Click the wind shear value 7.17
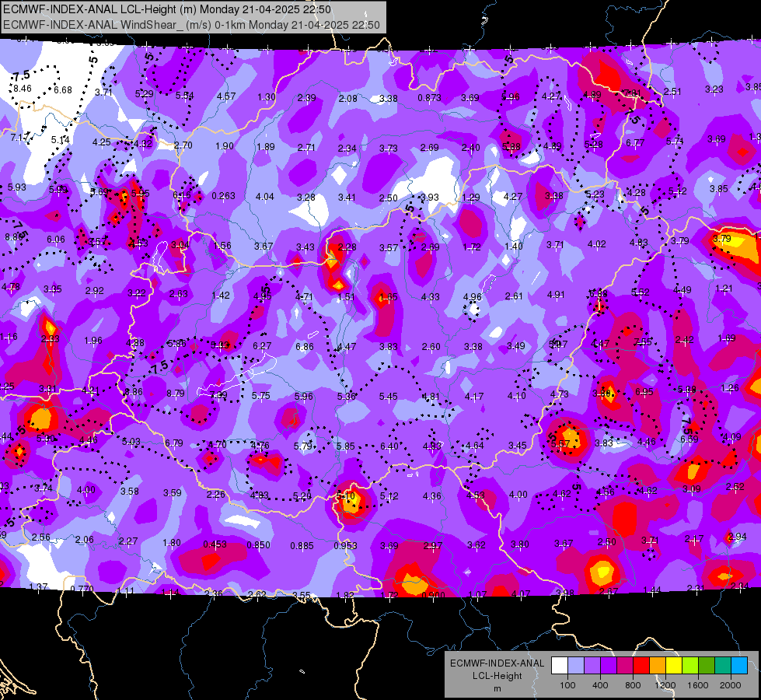The height and width of the screenshot is (700, 761). tap(19, 138)
